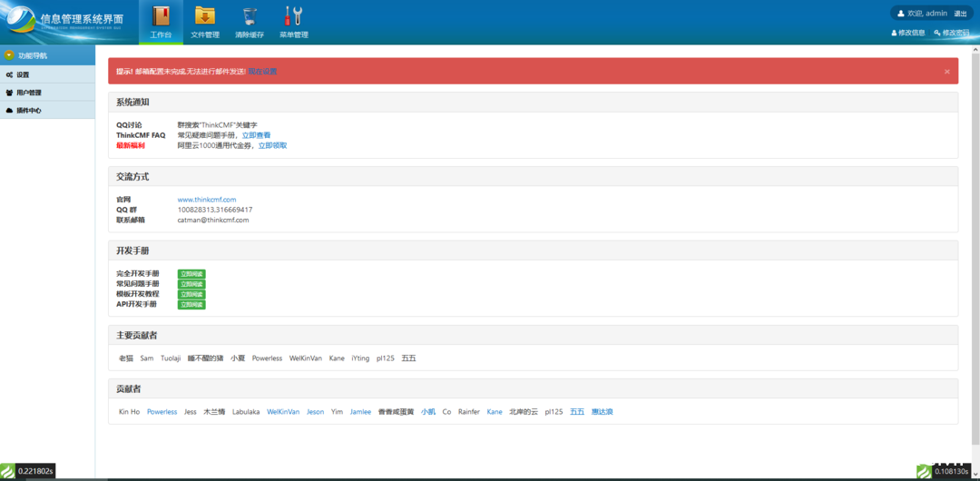The image size is (980, 481).
Task: Open 修改信息 in the top-right
Action: (x=908, y=33)
